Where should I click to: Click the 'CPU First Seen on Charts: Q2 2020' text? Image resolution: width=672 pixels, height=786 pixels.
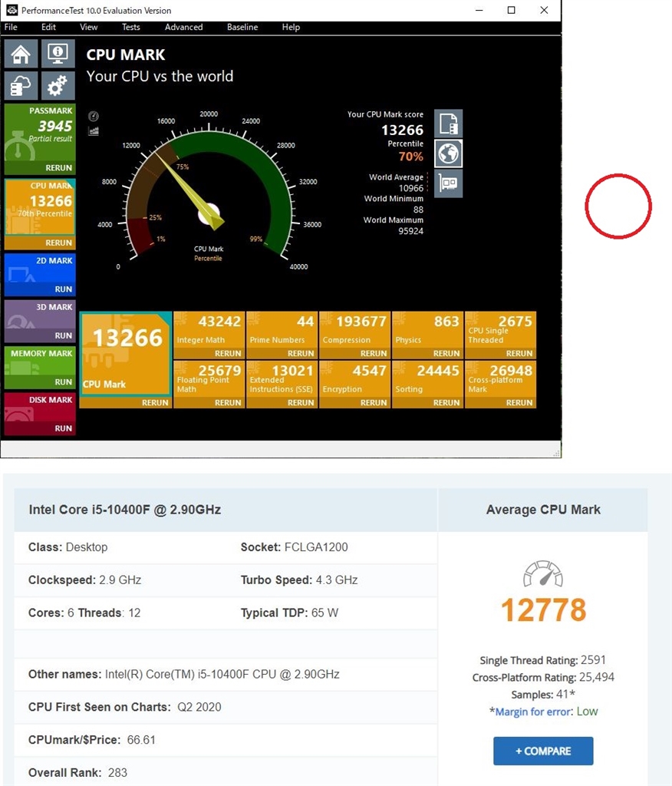coord(125,707)
